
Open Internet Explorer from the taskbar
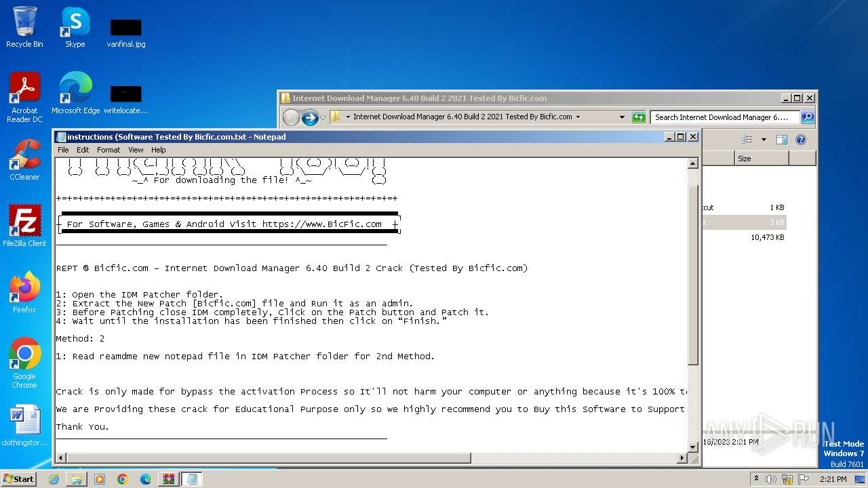click(54, 479)
